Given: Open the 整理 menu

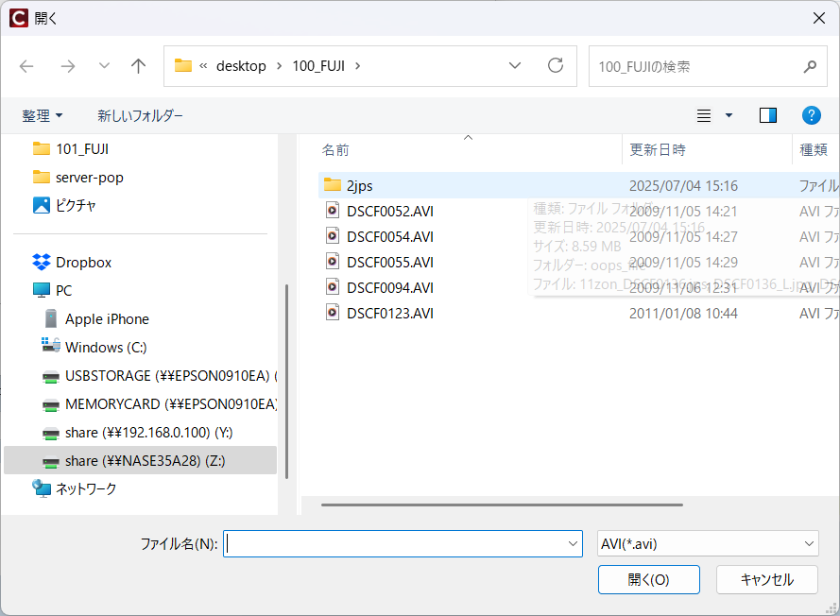Looking at the screenshot, I should 43,115.
